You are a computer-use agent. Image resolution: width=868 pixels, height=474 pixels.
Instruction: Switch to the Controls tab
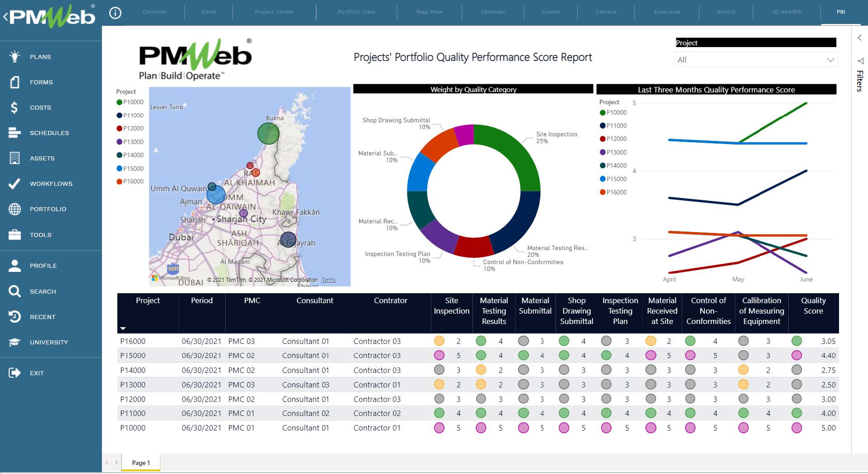click(x=154, y=12)
